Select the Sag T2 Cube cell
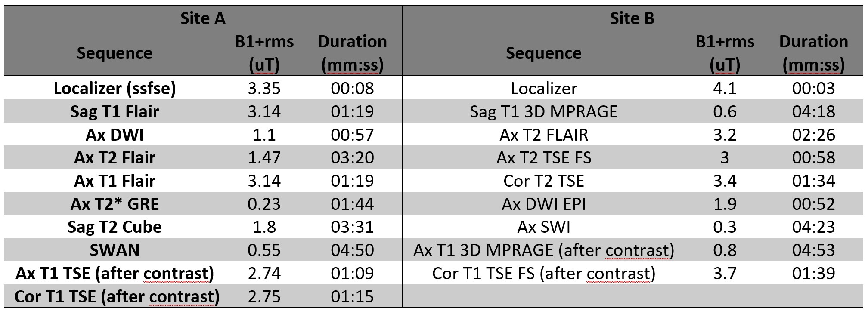The image size is (868, 314). [x=115, y=227]
